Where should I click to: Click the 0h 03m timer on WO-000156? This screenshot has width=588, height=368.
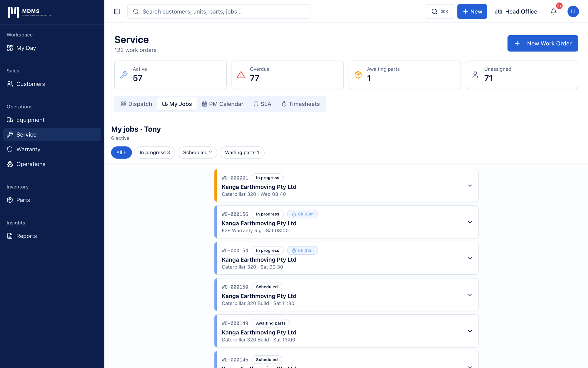303,214
